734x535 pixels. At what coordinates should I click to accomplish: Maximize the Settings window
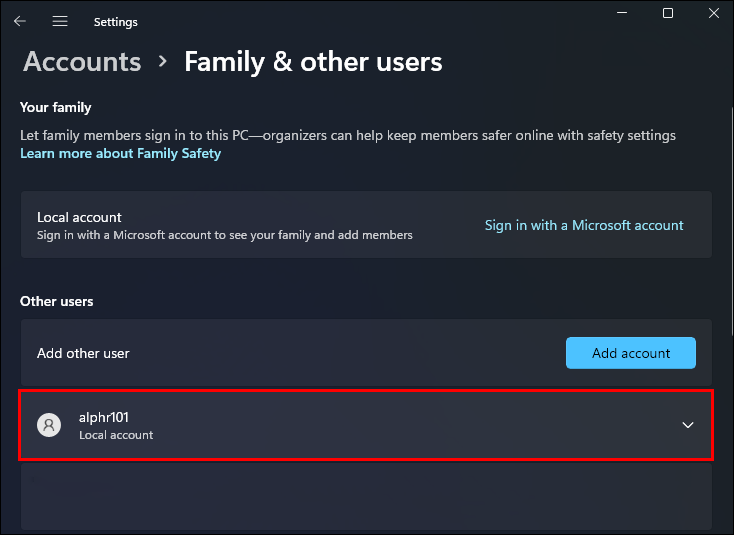(x=668, y=13)
